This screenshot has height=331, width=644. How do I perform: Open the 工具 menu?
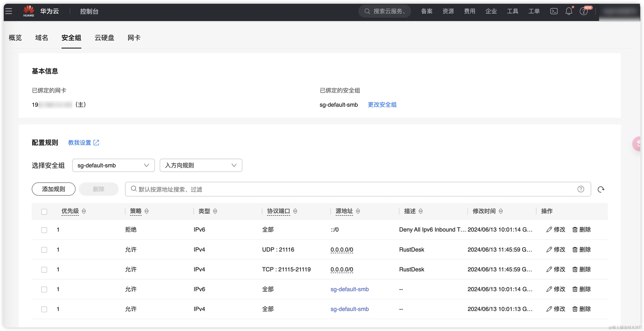pos(513,11)
